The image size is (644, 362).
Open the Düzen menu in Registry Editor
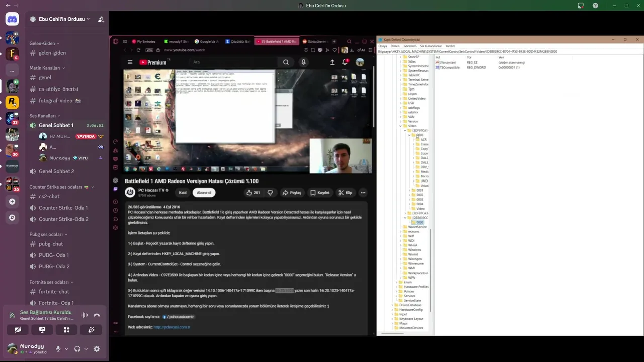pyautogui.click(x=395, y=46)
